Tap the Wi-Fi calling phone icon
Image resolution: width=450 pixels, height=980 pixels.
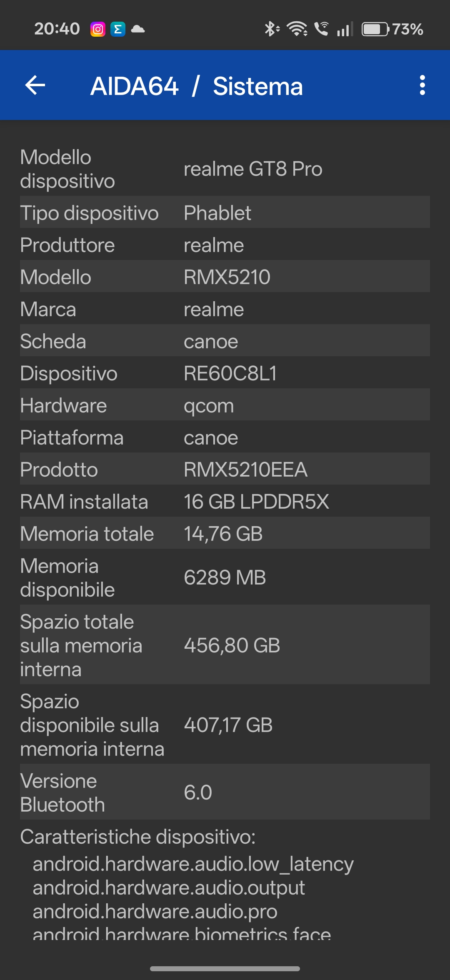[x=321, y=29]
